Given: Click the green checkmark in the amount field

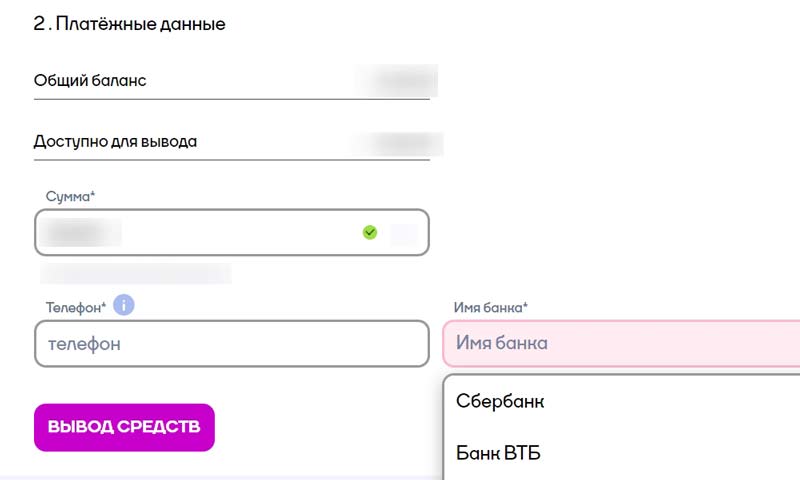Looking at the screenshot, I should [370, 232].
